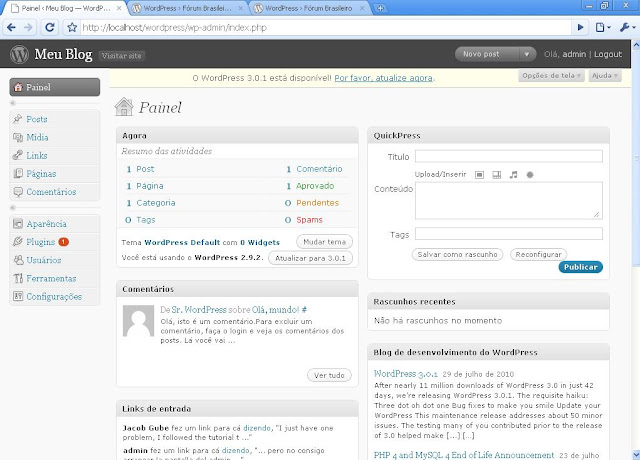640x460 pixels.
Task: Open PHP 4 and MySQL 4 announcement link
Action: click(x=464, y=455)
